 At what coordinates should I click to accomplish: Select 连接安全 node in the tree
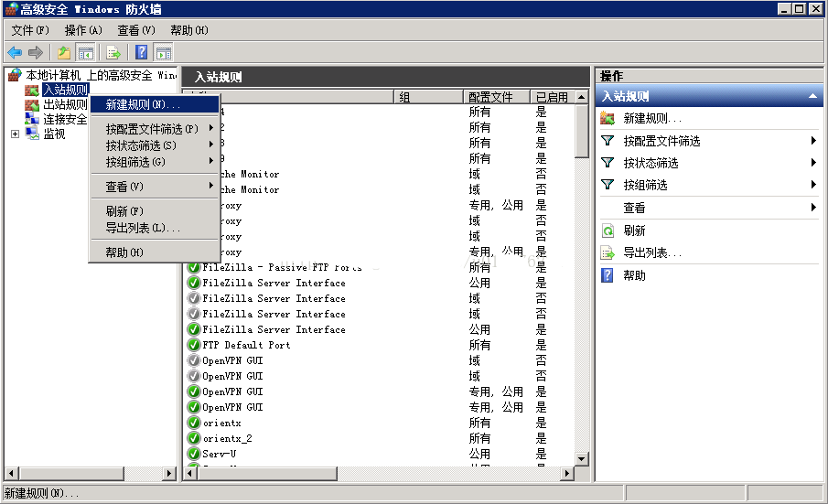66,119
